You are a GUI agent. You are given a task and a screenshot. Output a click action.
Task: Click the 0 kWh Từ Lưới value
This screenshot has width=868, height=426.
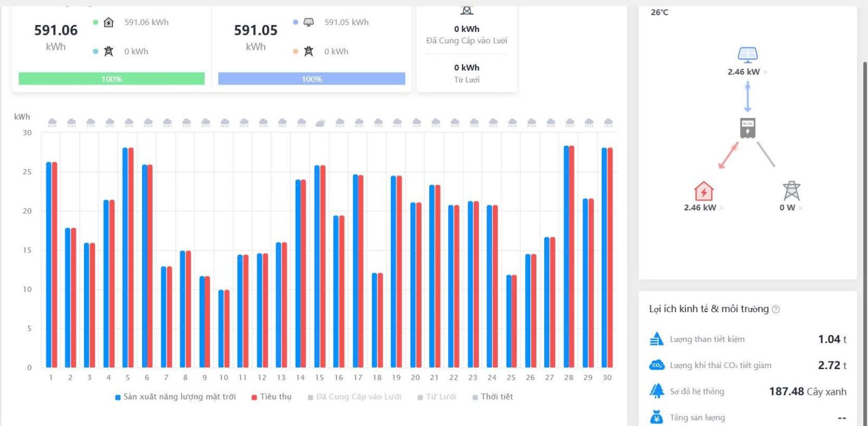coord(467,68)
